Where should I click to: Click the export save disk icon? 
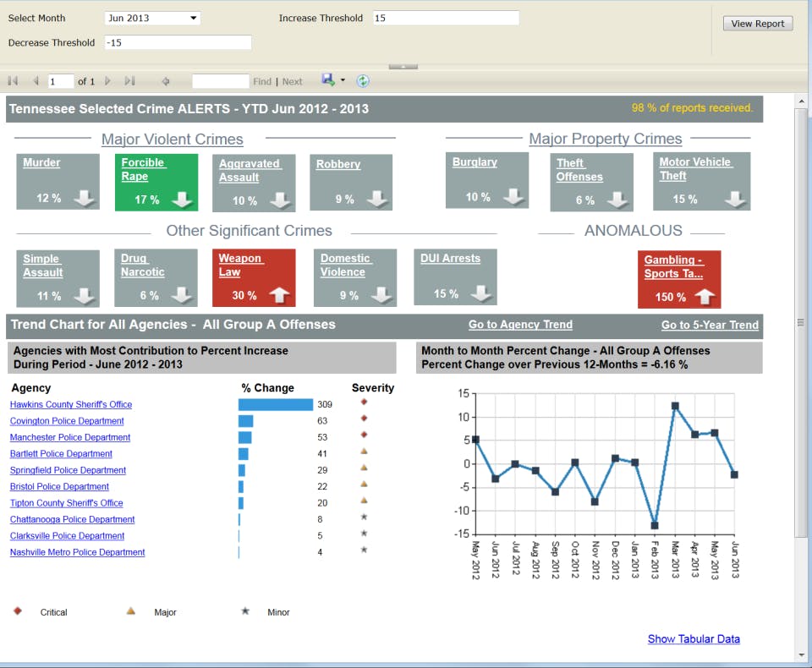click(x=327, y=80)
